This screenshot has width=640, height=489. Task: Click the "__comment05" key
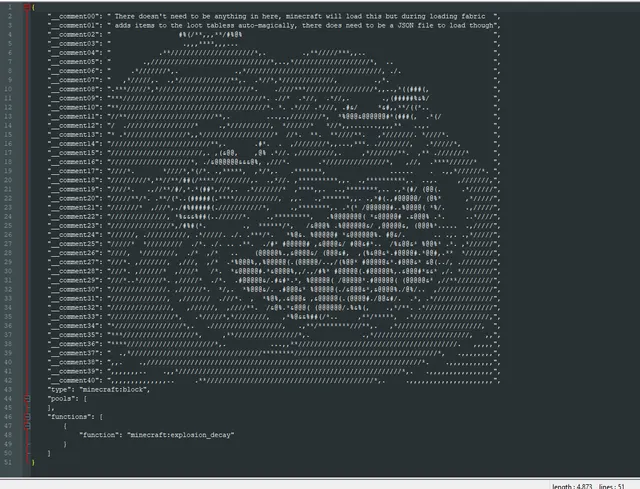click(73, 62)
